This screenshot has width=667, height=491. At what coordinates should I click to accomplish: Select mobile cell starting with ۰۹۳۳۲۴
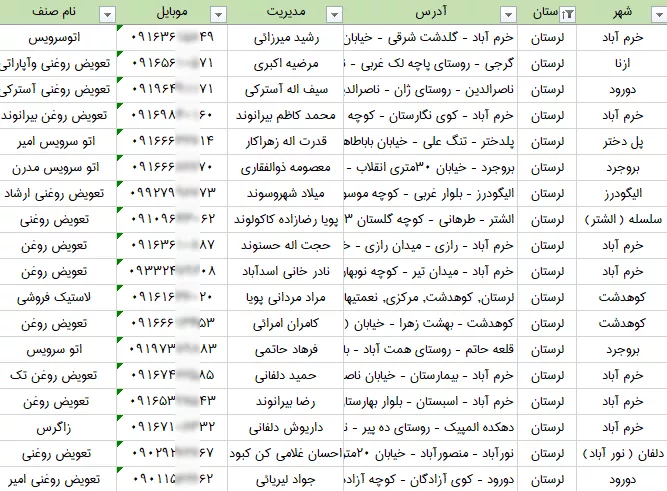click(172, 271)
